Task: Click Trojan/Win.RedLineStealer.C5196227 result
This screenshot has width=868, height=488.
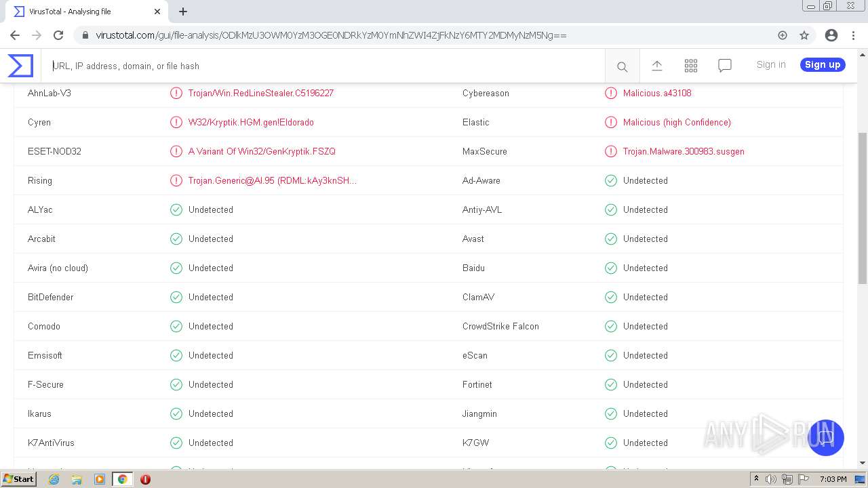Action: pos(261,93)
